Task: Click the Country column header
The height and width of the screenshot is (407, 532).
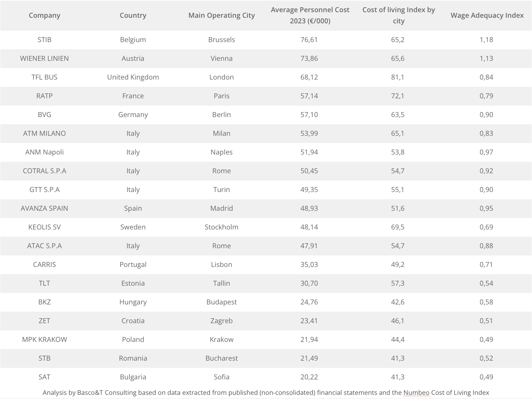Action: pos(133,15)
